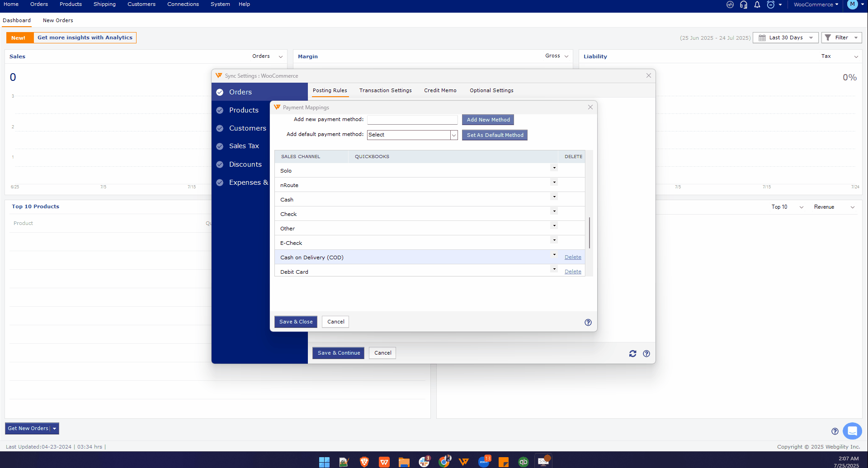Click the payment list scrollbar
Viewport: 868px width, 468px height.
(590, 233)
